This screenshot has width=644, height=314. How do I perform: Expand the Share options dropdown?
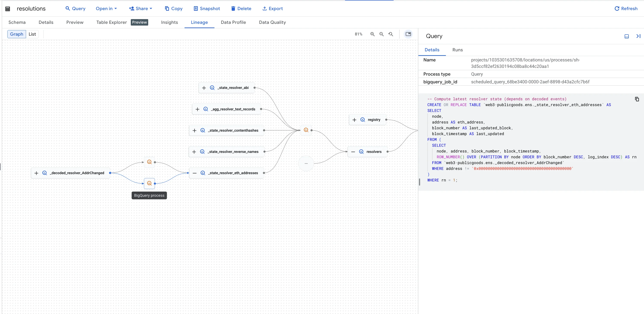140,8
